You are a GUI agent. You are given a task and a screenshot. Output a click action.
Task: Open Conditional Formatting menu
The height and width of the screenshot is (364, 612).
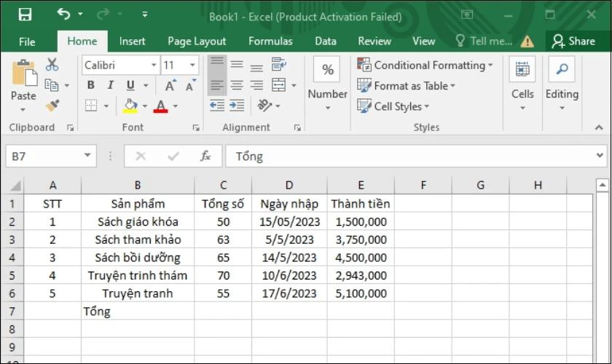(x=425, y=65)
